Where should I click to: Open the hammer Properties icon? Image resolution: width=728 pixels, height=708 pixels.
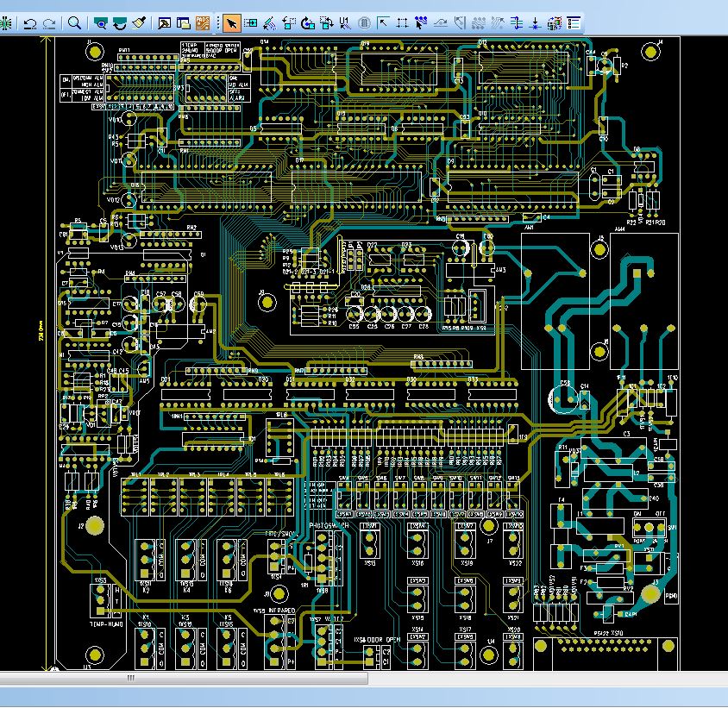tap(165, 23)
